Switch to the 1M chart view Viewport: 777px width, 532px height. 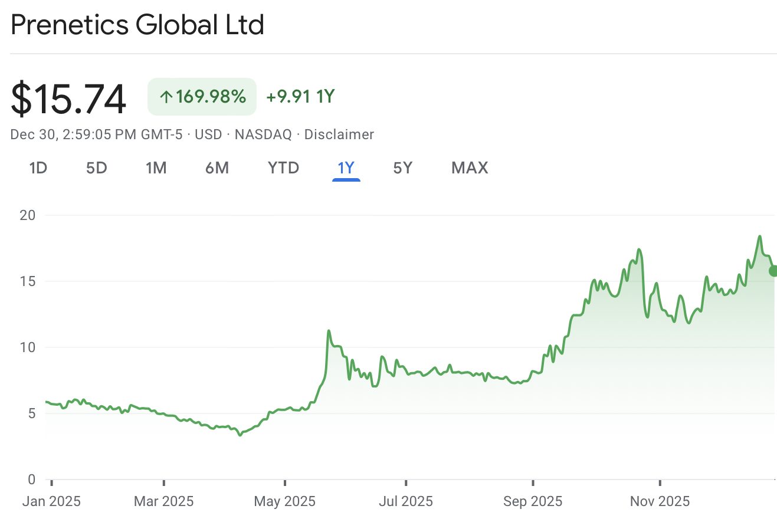[x=156, y=168]
